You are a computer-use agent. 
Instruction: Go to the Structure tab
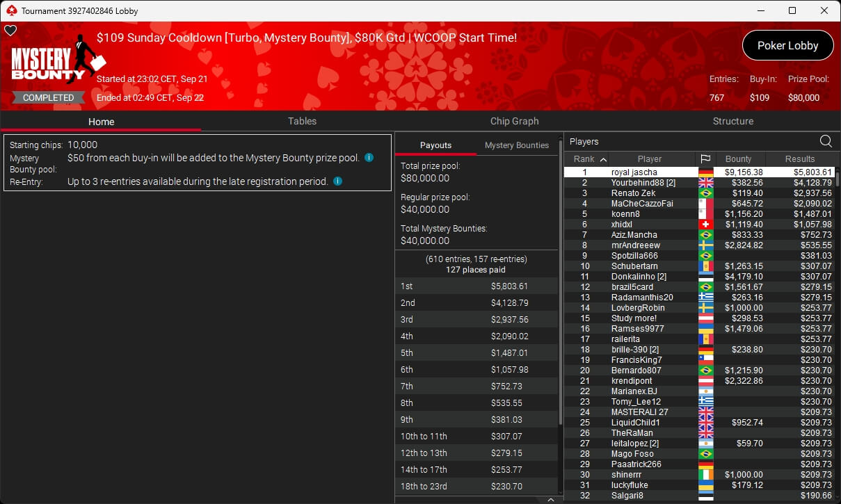[x=732, y=121]
